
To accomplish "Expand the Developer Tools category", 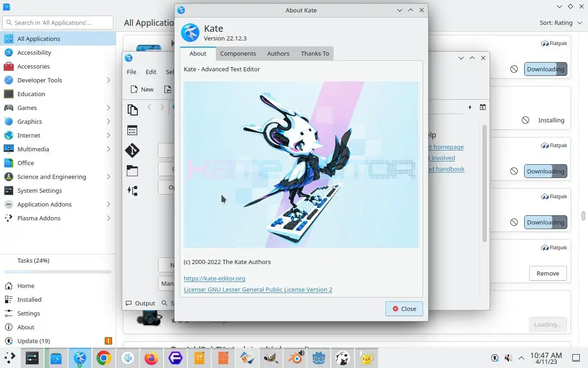I will [108, 80].
